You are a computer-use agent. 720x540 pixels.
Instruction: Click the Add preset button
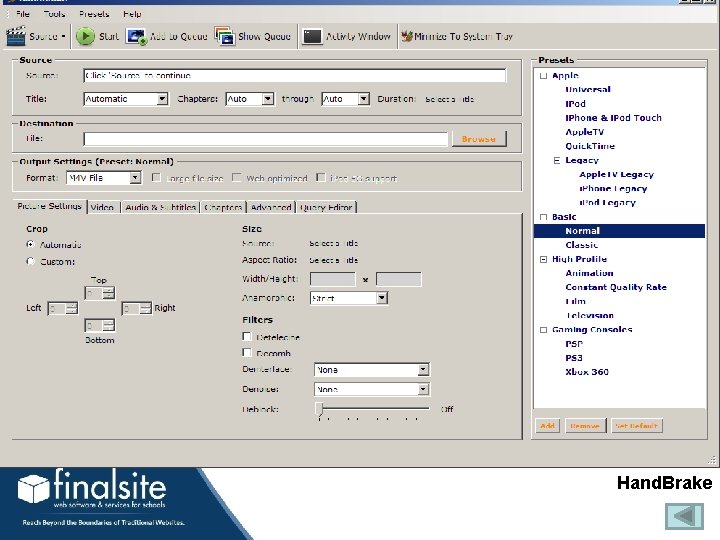pos(547,426)
